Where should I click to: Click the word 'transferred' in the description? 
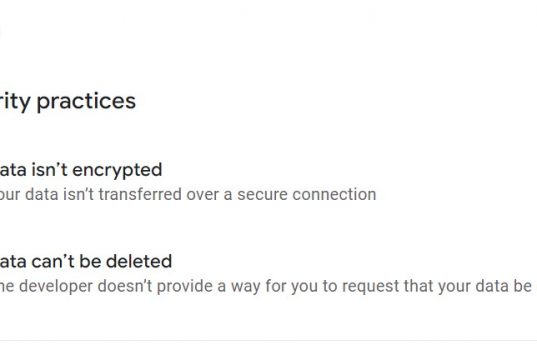(x=140, y=195)
